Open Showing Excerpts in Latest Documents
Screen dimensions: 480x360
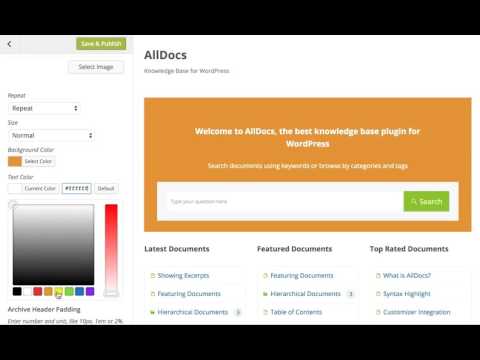point(183,275)
